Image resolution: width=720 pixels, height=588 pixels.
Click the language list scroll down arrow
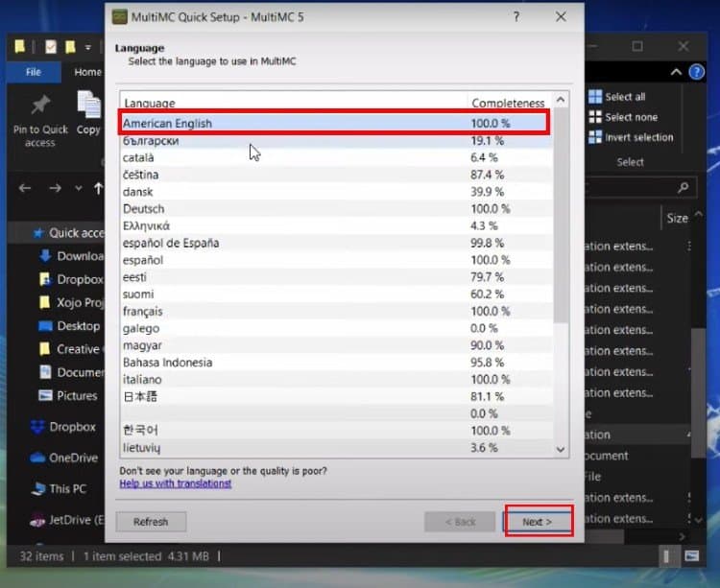coord(561,450)
